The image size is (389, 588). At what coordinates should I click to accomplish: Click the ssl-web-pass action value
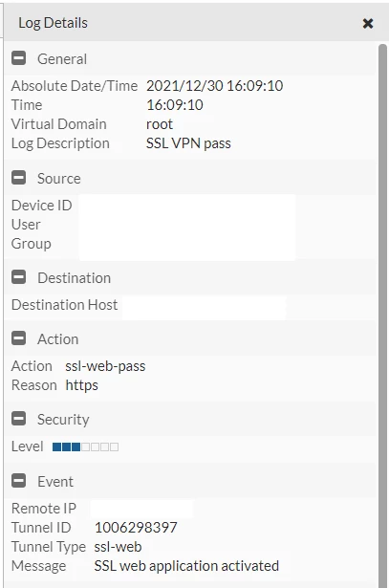[x=105, y=366]
